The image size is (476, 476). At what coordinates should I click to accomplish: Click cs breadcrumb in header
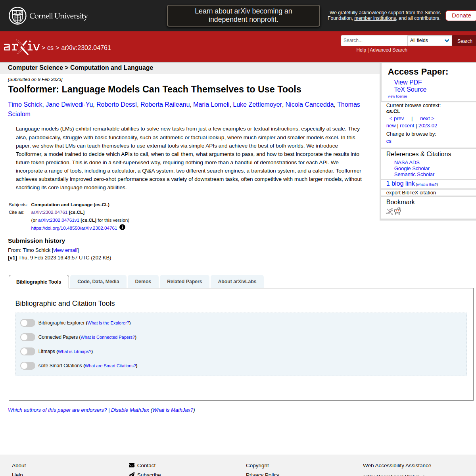point(50,48)
